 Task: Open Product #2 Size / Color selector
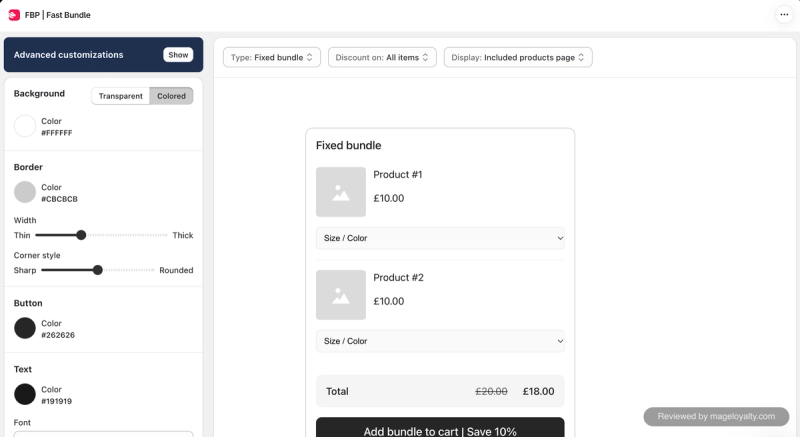[440, 341]
